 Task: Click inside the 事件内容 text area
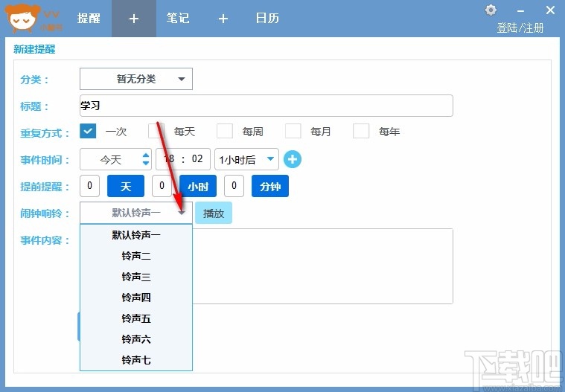tap(323, 266)
